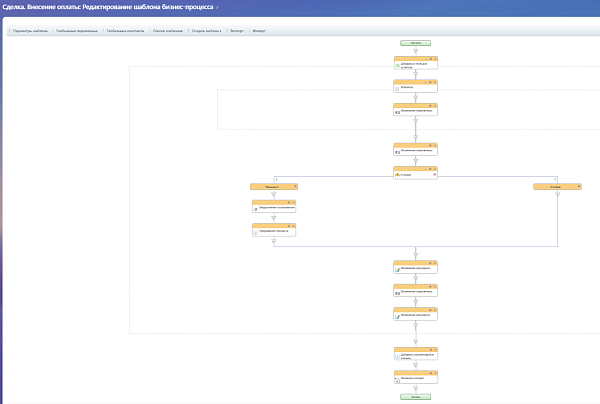Open Параметры шаблона in toolbar

click(x=30, y=31)
